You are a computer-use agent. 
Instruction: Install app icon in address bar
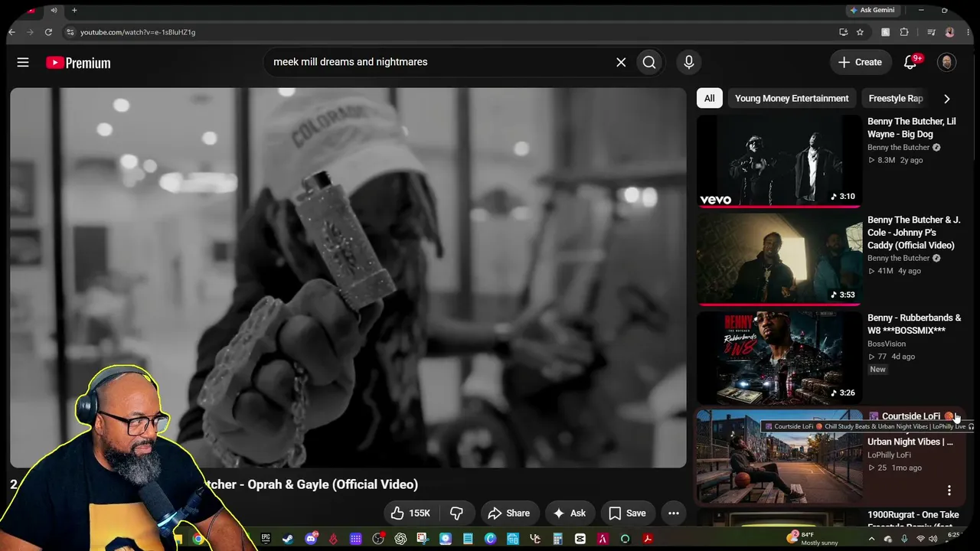click(x=843, y=32)
